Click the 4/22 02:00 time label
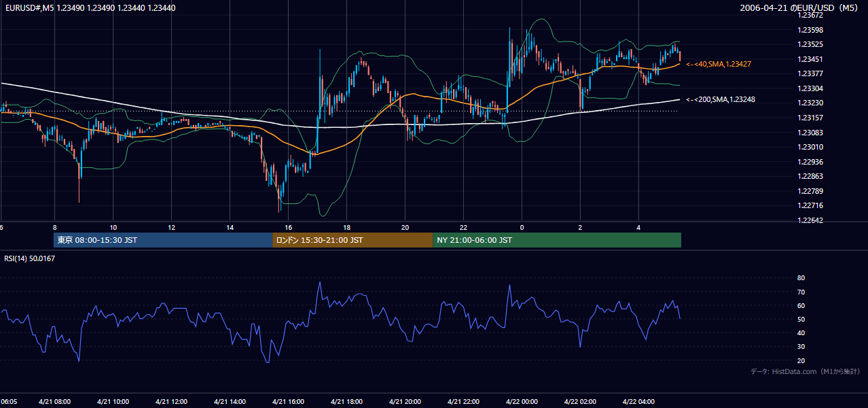The image size is (868, 408). tap(580, 402)
